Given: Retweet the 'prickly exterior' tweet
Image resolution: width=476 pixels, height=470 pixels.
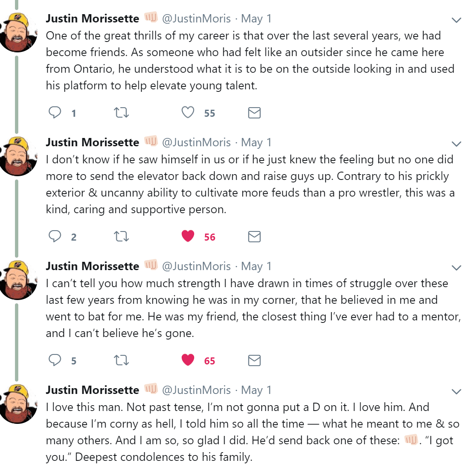Looking at the screenshot, I should point(121,236).
